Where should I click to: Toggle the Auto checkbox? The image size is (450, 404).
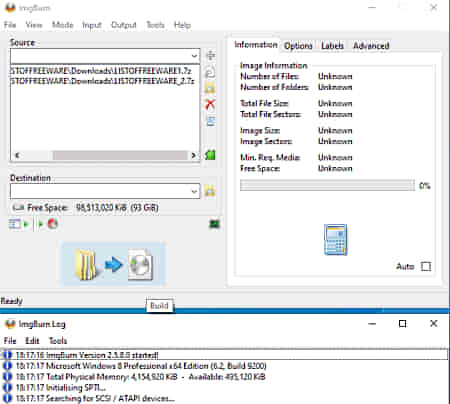pyautogui.click(x=426, y=266)
